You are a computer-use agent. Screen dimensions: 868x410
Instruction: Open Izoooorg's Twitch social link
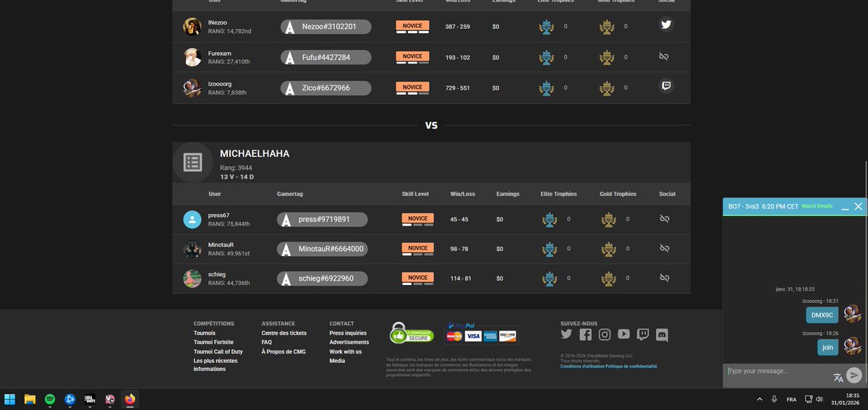[x=667, y=86]
